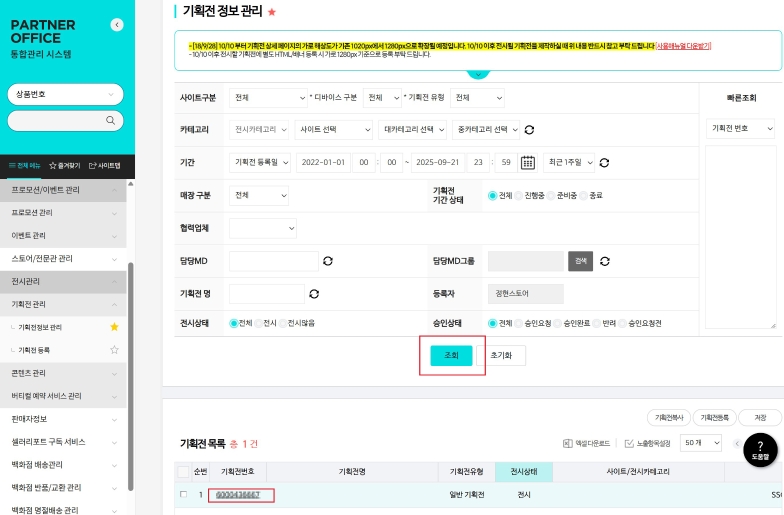The height and width of the screenshot is (515, 784).
Task: Check the checkbox for row 1
Action: pyautogui.click(x=183, y=494)
